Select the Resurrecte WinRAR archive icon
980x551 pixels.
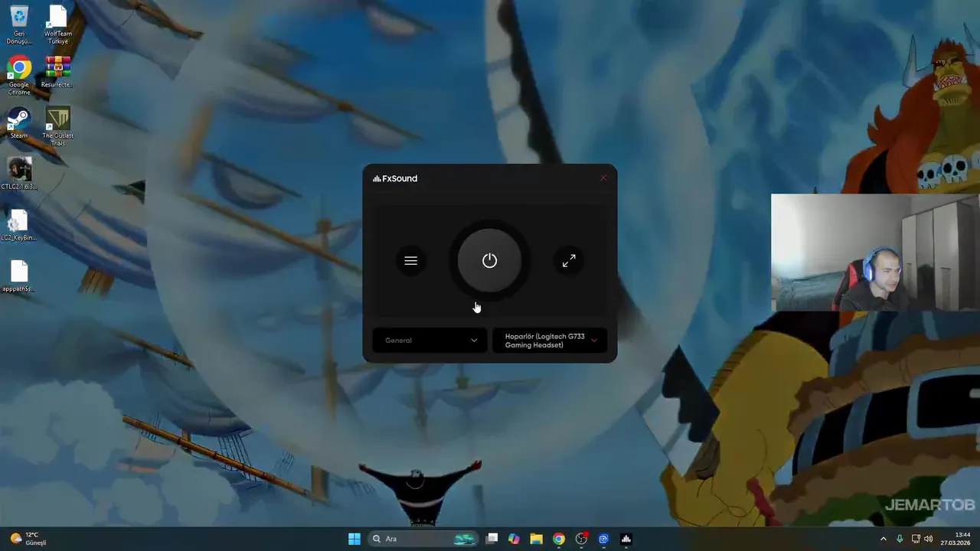(x=57, y=73)
